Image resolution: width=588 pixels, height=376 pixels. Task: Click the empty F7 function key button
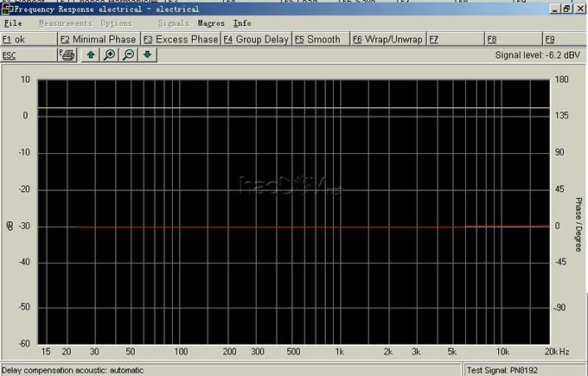point(454,40)
